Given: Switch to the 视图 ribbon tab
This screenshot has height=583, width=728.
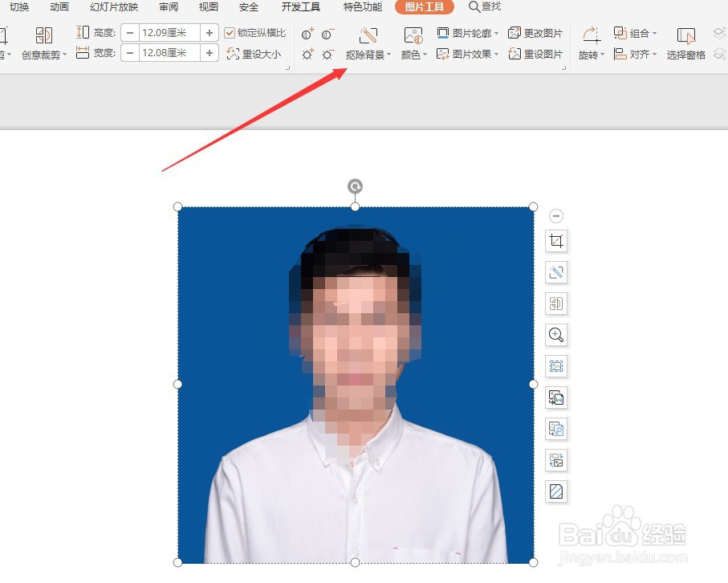Looking at the screenshot, I should coord(208,7).
